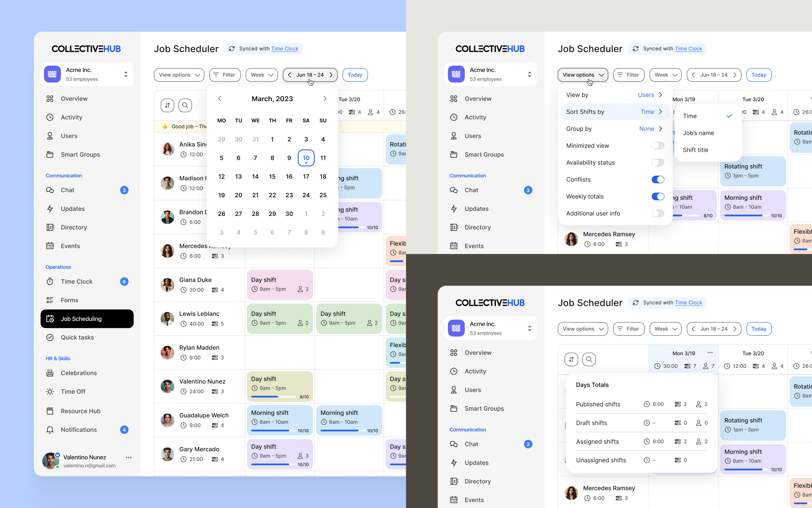The height and width of the screenshot is (508, 812).
Task: Click the search icon in left panel
Action: coord(185,106)
